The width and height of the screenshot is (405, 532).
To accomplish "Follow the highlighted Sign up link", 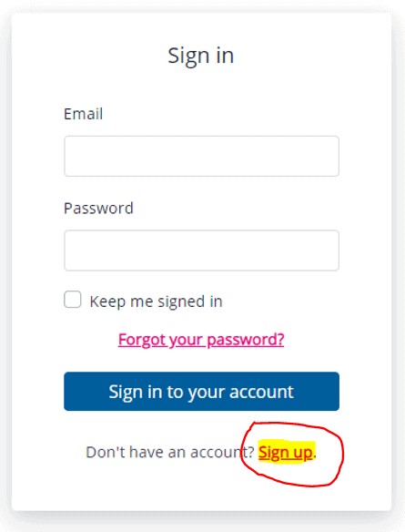I will [x=286, y=452].
